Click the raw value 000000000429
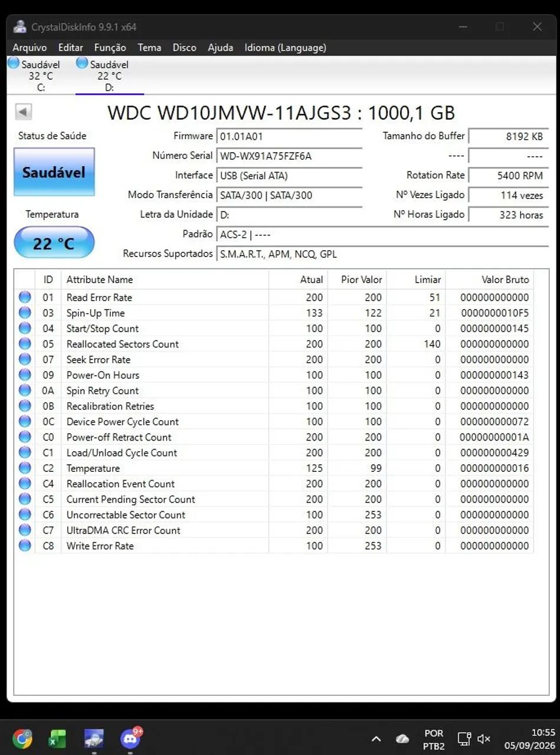Viewport: 560px width, 755px height. click(494, 452)
